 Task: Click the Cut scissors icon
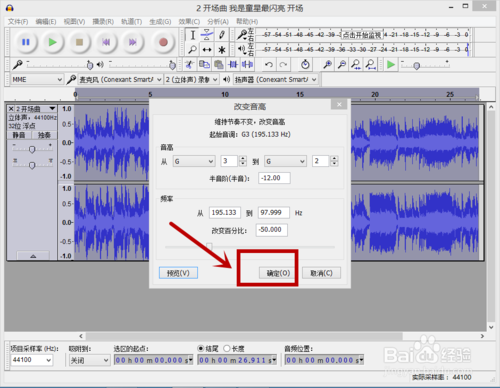(190, 64)
